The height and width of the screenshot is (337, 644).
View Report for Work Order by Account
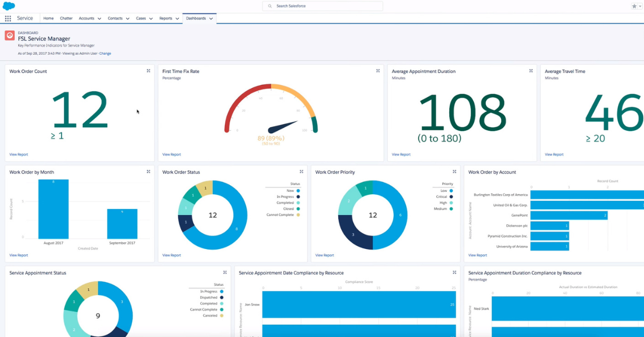point(478,255)
